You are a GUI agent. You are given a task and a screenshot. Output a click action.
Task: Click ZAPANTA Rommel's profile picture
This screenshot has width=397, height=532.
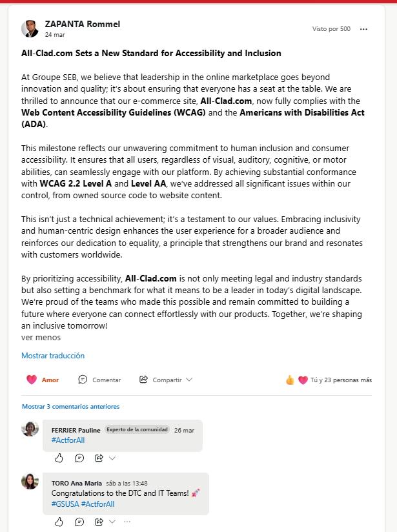click(x=30, y=29)
